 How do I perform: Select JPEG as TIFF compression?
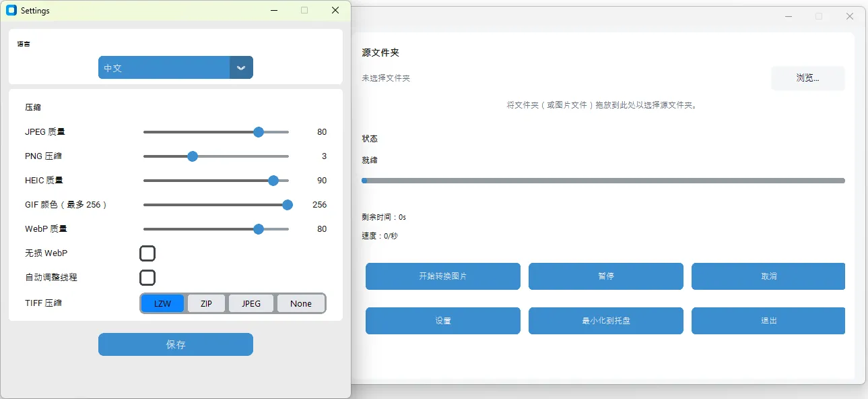click(251, 303)
